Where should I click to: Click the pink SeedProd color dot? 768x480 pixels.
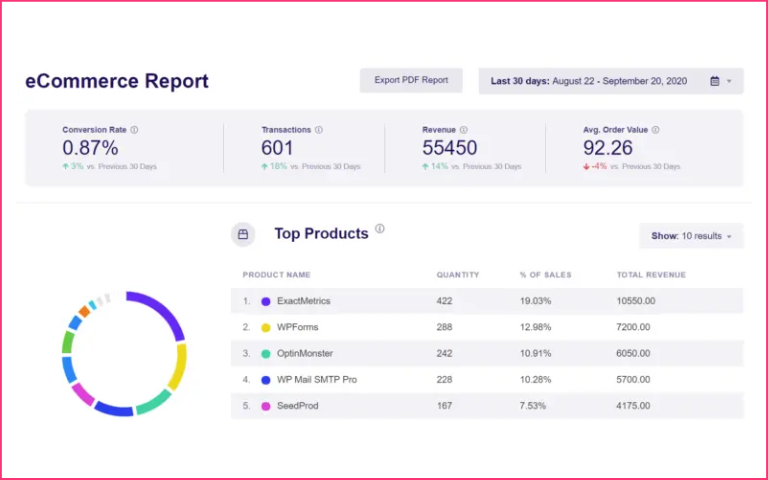[265, 406]
